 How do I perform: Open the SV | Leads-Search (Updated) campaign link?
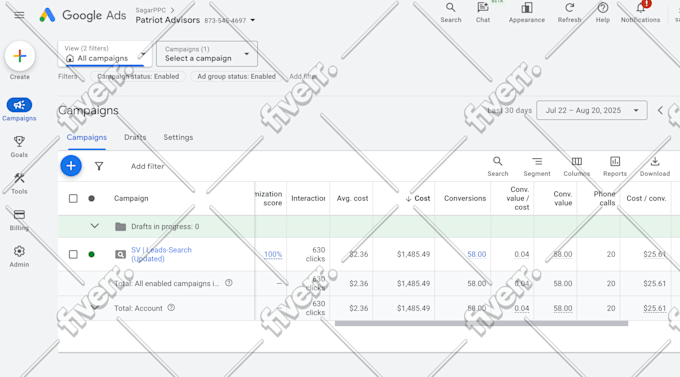click(161, 254)
